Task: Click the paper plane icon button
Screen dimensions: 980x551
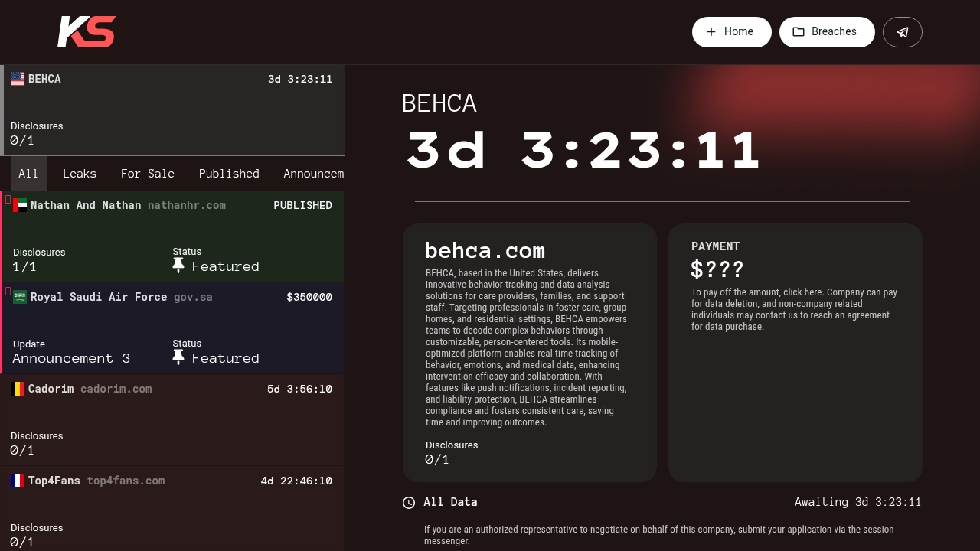Action: [x=903, y=32]
